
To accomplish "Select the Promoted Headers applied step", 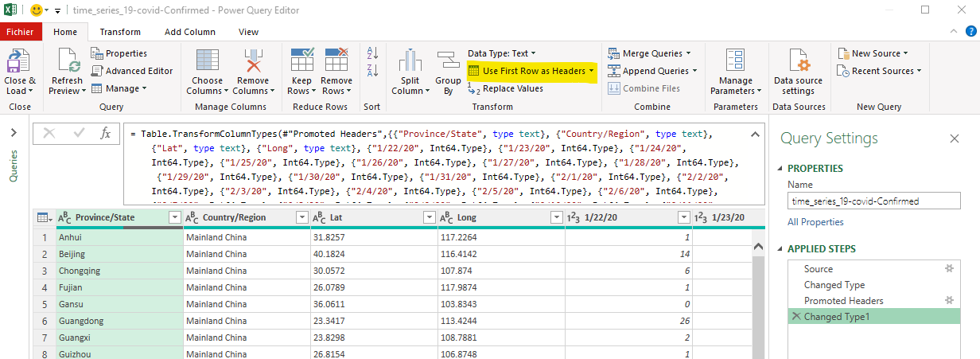I will 844,301.
